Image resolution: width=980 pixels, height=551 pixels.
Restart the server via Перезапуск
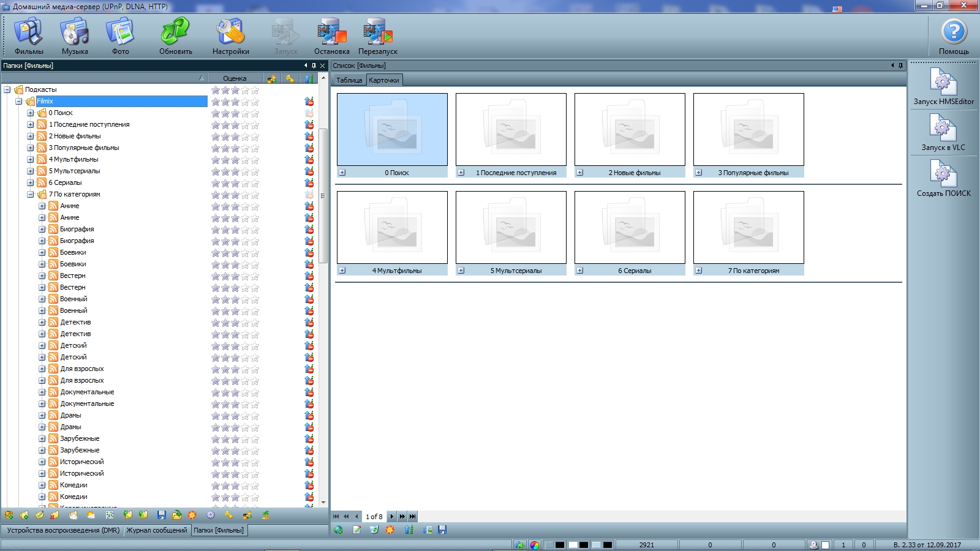377,36
